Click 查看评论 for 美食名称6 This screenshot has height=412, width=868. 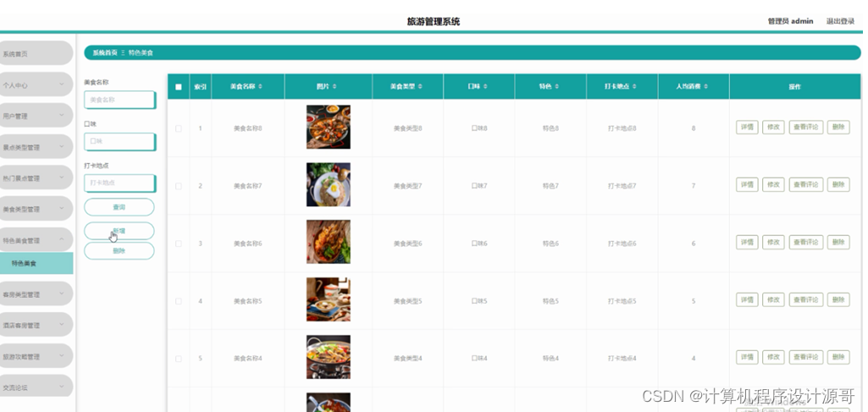pyautogui.click(x=806, y=242)
